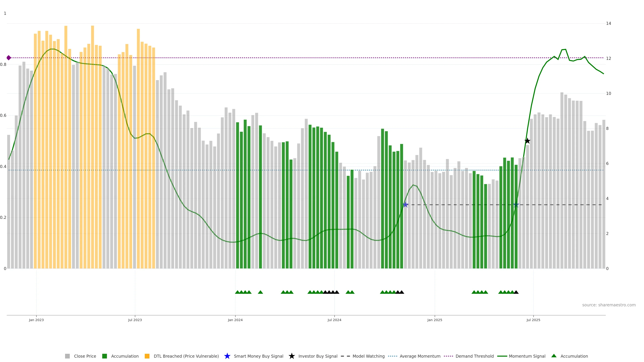Click the green triangle icon in legend
Screen dimensions: 644x362
tap(554, 356)
